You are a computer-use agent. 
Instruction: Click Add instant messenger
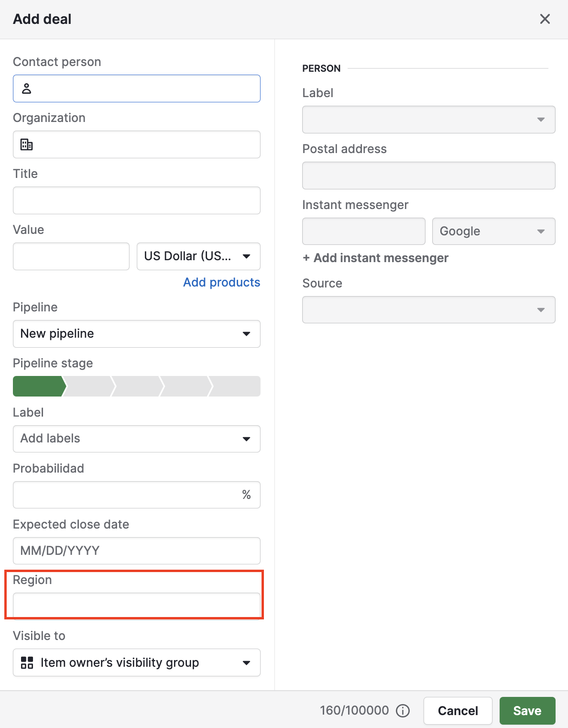pyautogui.click(x=375, y=258)
